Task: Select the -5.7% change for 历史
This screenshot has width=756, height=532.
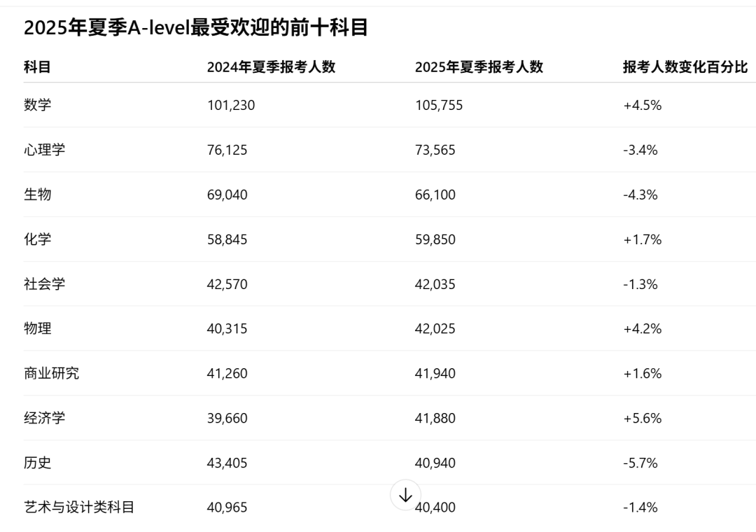Action: tap(640, 463)
